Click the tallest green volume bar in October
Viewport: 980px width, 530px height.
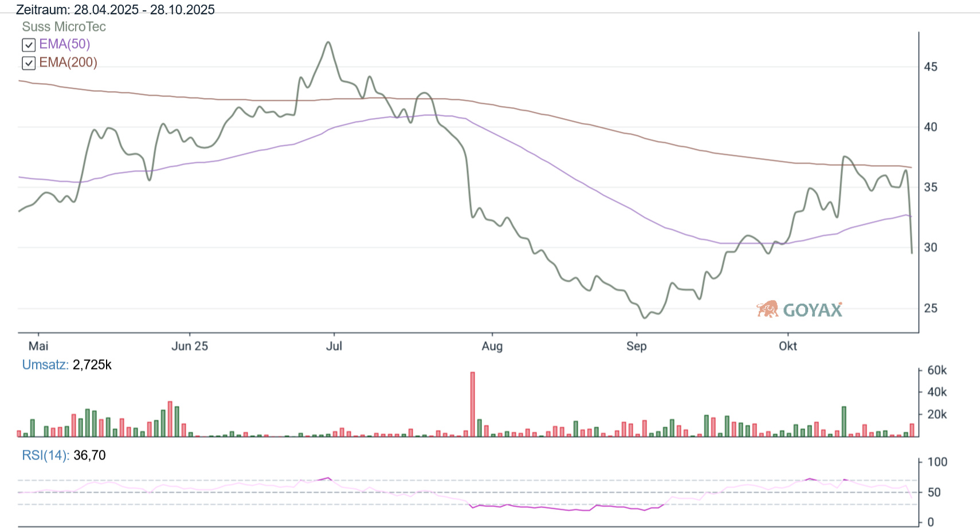click(844, 422)
